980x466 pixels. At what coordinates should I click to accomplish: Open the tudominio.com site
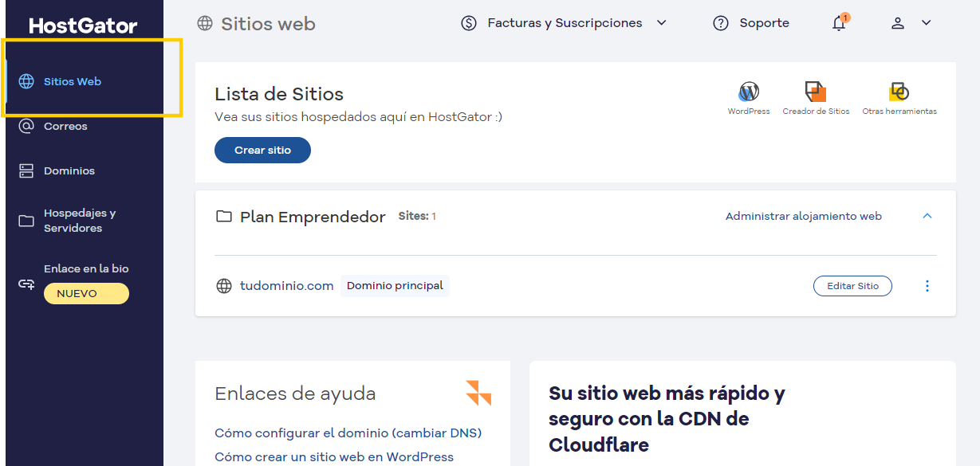[x=286, y=286]
